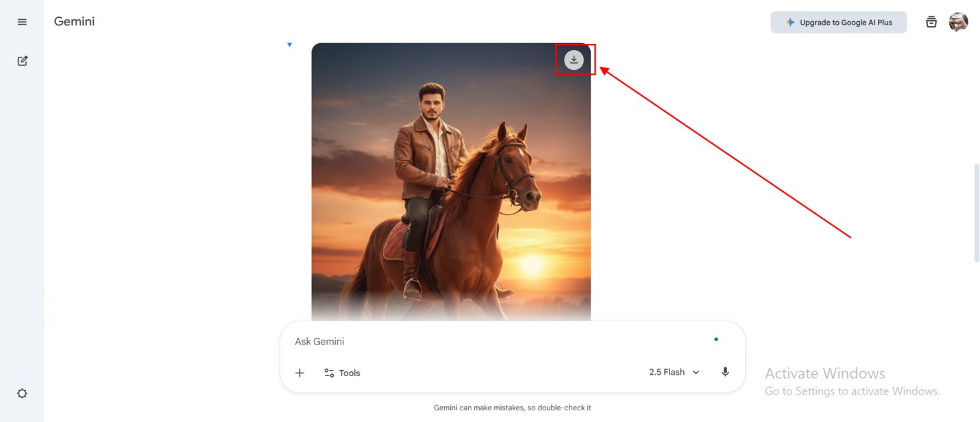This screenshot has height=422, width=980.
Task: Click the chevron beside 2.5 Flash
Action: pyautogui.click(x=696, y=372)
